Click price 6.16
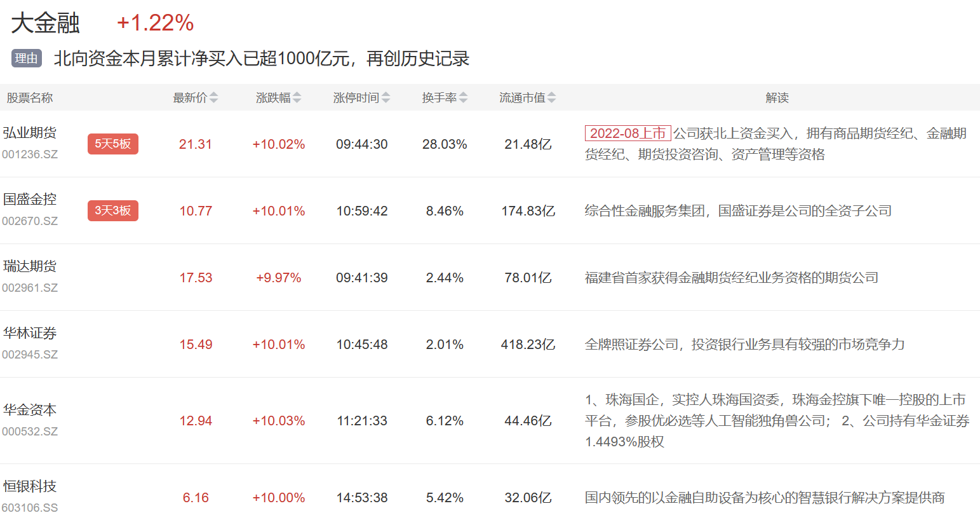Image resolution: width=980 pixels, height=527 pixels. [x=196, y=498]
